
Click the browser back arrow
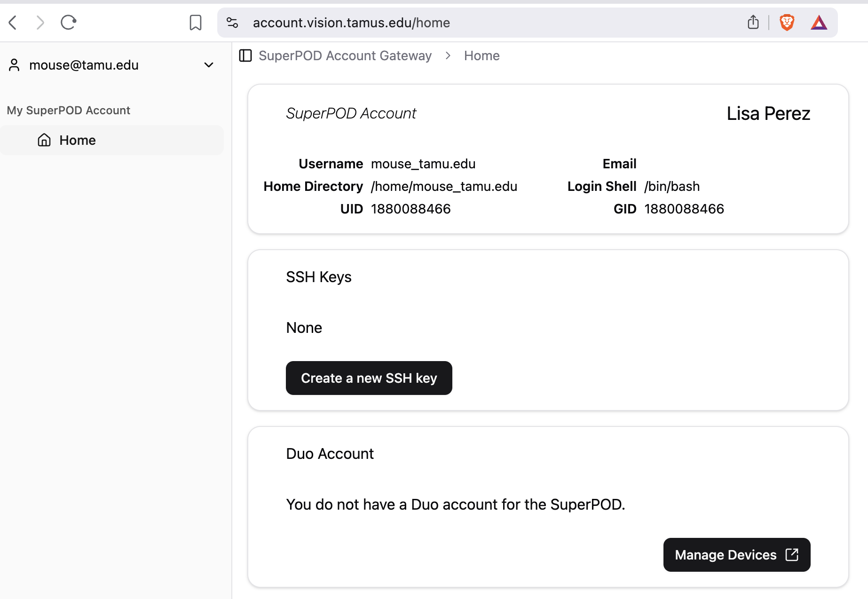tap(12, 22)
